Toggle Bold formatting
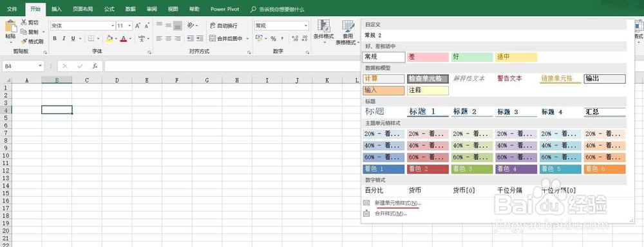The height and width of the screenshot is (247, 644). click(55, 38)
